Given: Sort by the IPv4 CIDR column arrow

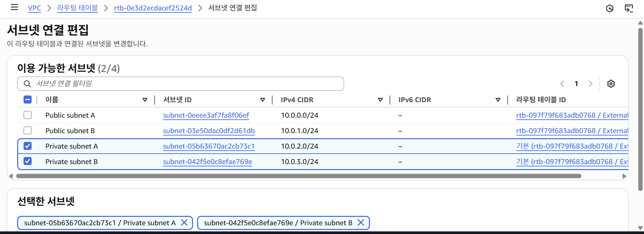Looking at the screenshot, I should pyautogui.click(x=380, y=100).
